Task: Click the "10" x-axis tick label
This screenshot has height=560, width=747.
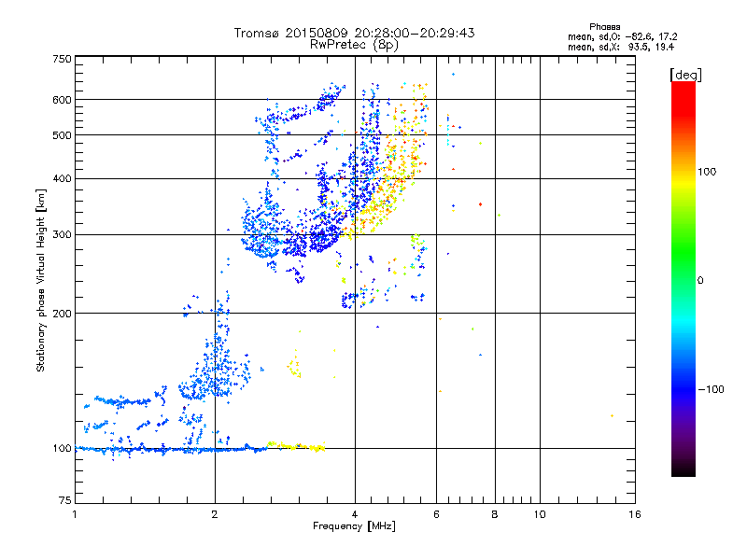Action: click(x=540, y=514)
